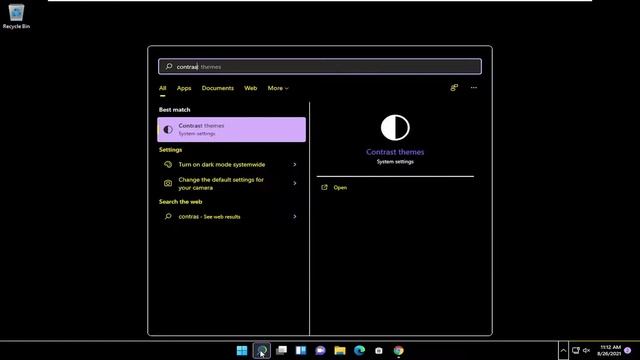The image size is (640, 360).
Task: Open the Chat app on the taskbar
Action: tap(320, 351)
